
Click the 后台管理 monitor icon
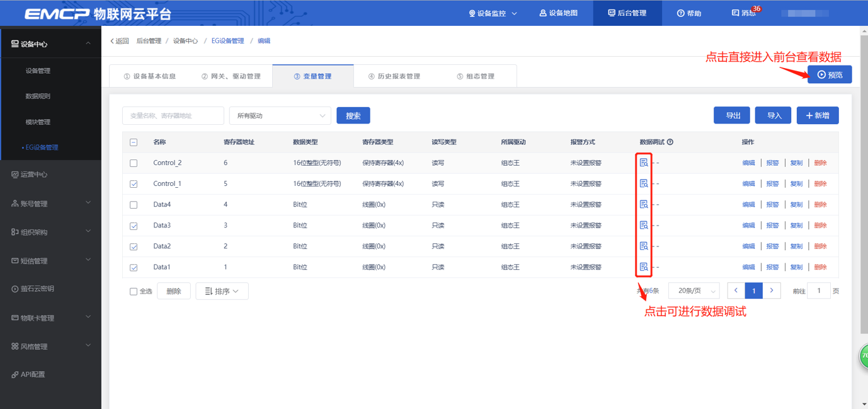click(611, 13)
